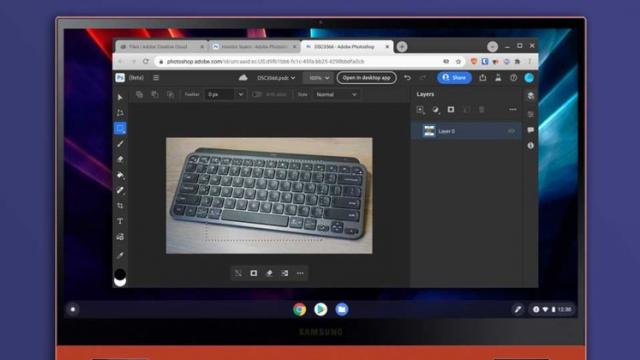Open the Comments sidebar icon
640x360 pixels.
[x=531, y=130]
